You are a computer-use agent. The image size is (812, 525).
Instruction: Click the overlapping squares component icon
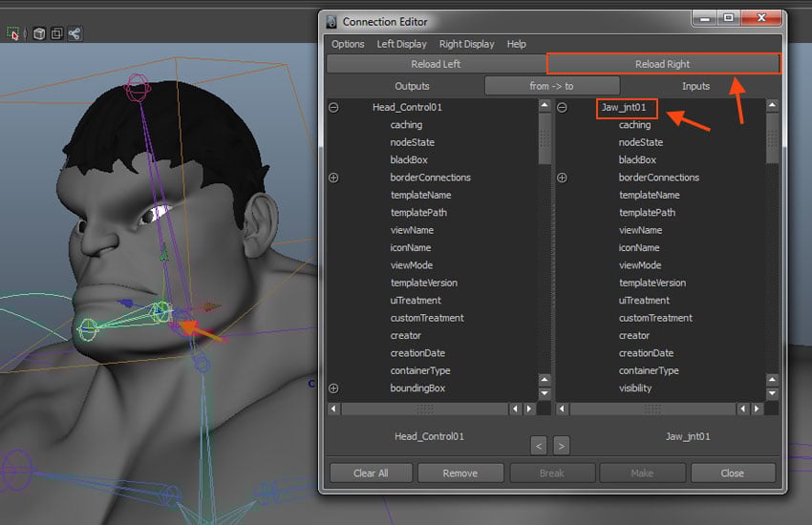tap(56, 33)
